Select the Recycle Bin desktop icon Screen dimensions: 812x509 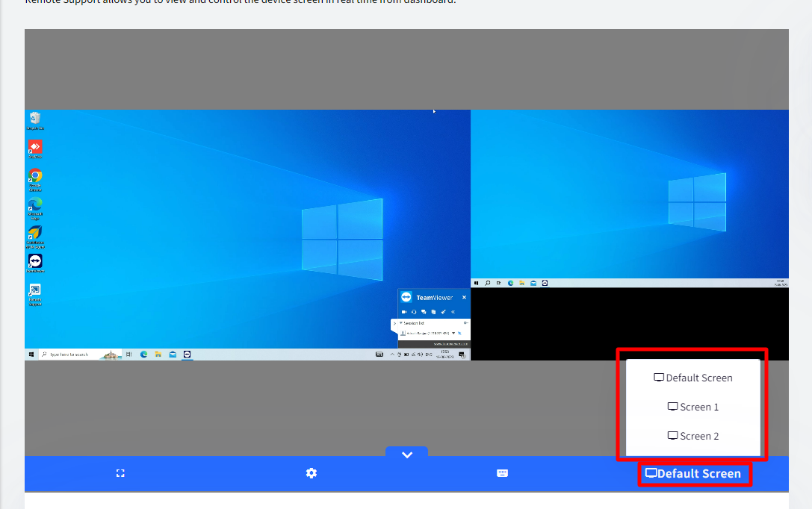coord(34,121)
